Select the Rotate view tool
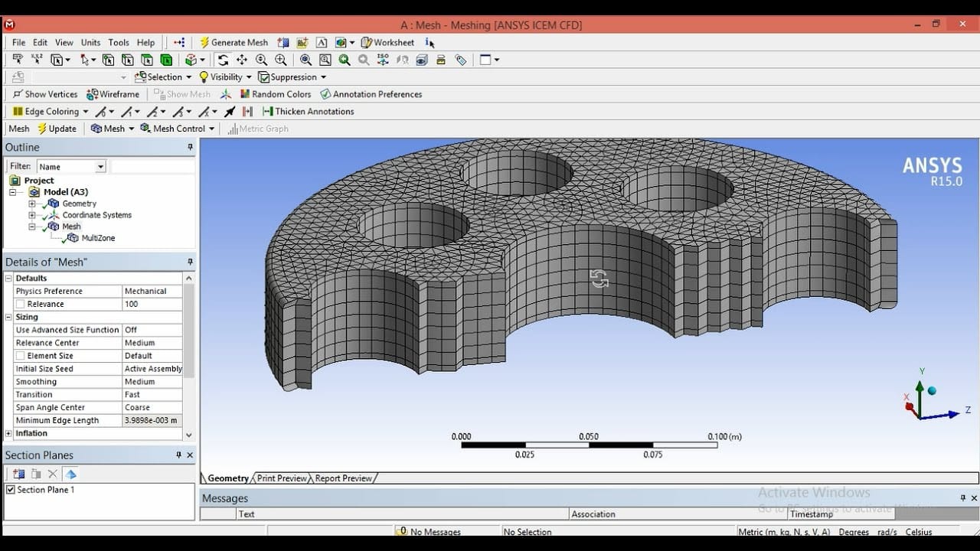980x551 pixels. tap(223, 60)
